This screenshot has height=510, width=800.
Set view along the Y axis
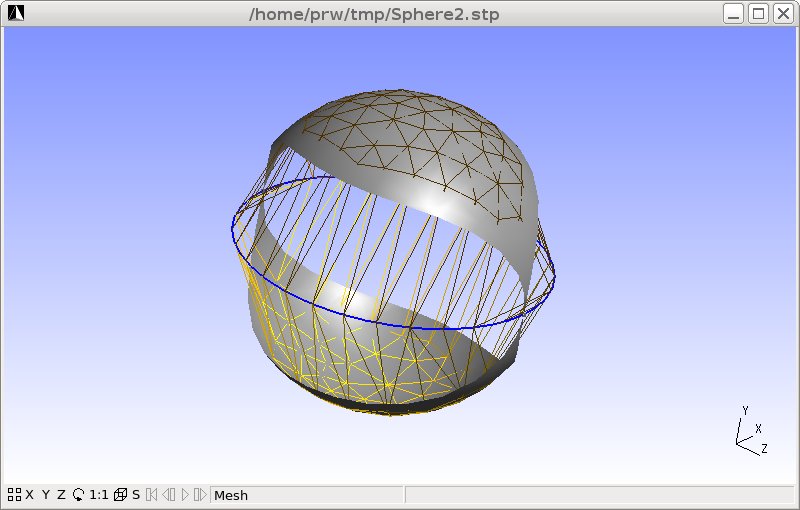click(x=46, y=495)
